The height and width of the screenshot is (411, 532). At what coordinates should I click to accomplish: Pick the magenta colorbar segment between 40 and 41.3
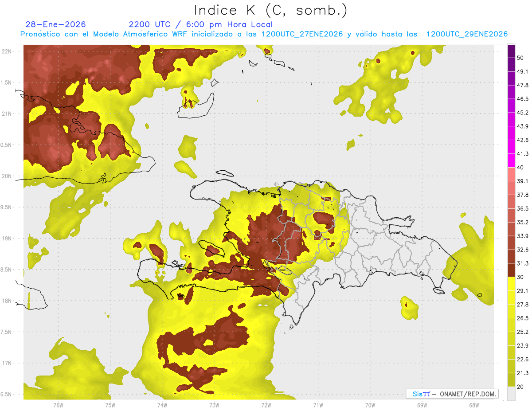click(512, 160)
